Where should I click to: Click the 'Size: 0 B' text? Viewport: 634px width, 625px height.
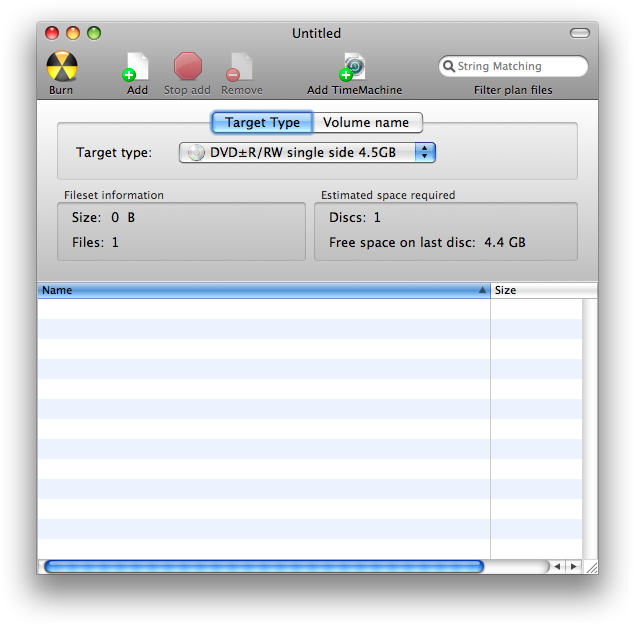pyautogui.click(x=103, y=217)
